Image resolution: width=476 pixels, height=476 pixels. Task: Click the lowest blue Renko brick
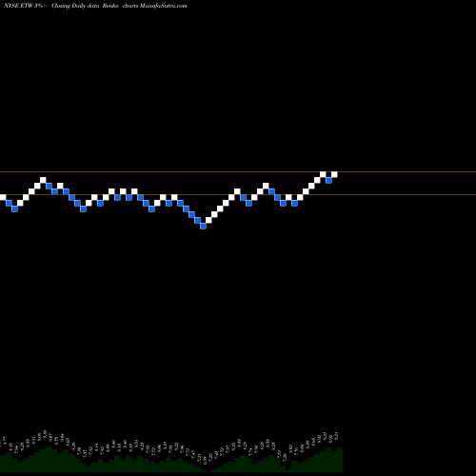(x=203, y=226)
